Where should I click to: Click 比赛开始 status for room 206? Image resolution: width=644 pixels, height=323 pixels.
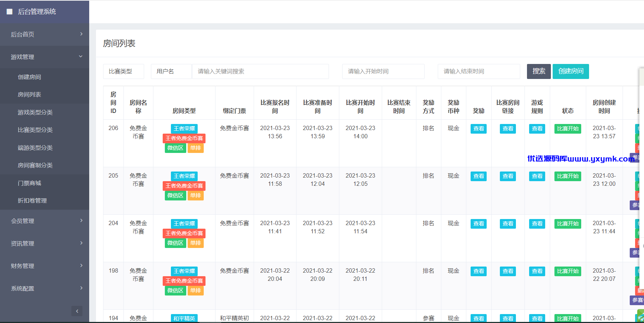pos(568,129)
